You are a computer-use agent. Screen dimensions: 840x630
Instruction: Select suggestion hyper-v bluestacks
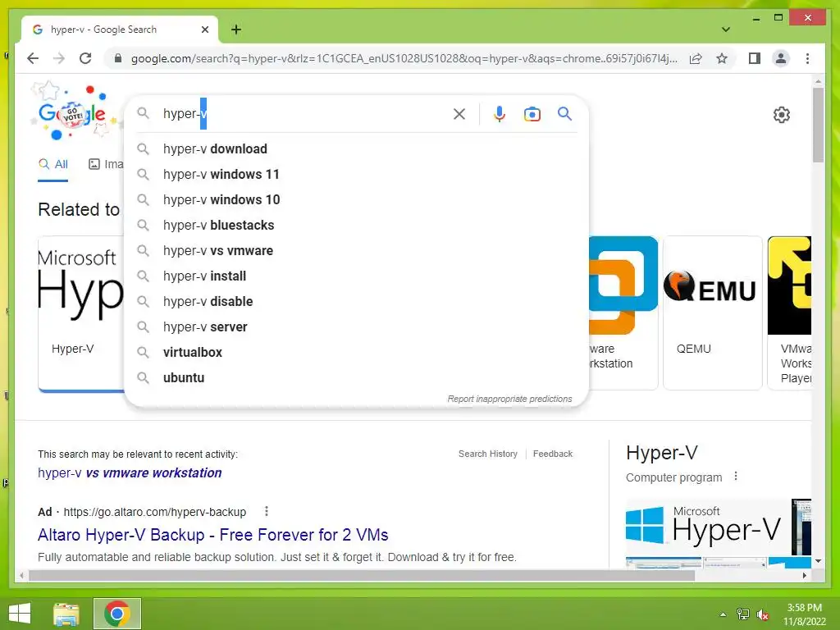356,225
